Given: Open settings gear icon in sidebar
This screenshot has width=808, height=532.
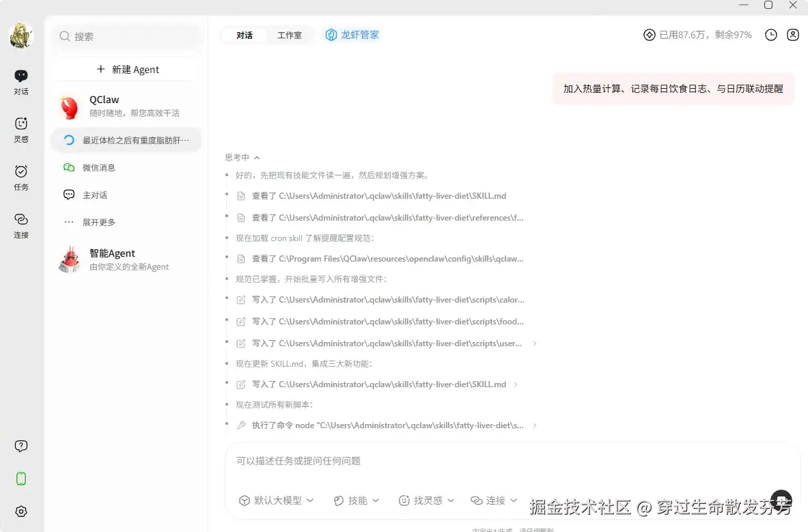Looking at the screenshot, I should [x=21, y=512].
